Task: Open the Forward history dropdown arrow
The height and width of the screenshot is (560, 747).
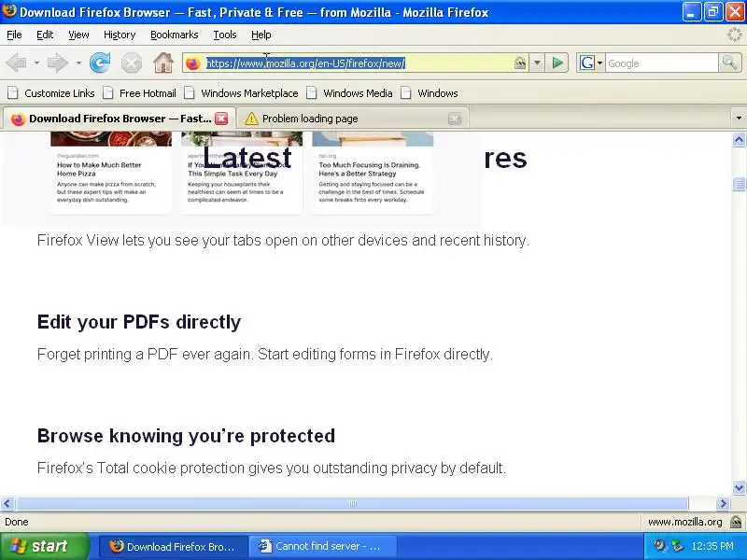Action: (x=78, y=63)
